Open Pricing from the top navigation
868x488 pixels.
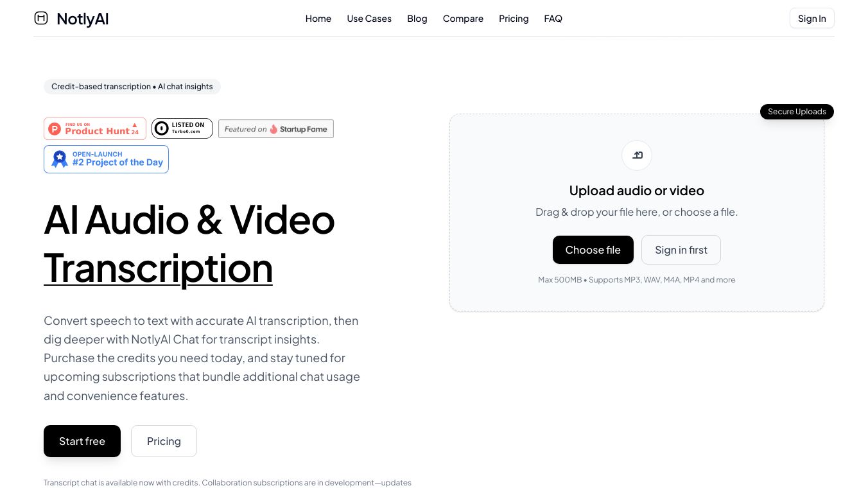514,19
